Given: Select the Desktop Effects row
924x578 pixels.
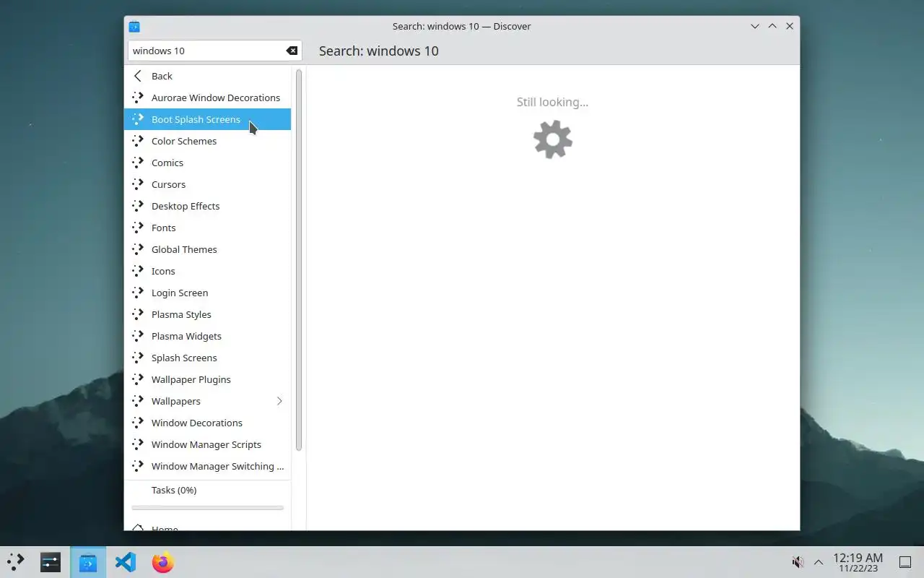Looking at the screenshot, I should [x=208, y=206].
